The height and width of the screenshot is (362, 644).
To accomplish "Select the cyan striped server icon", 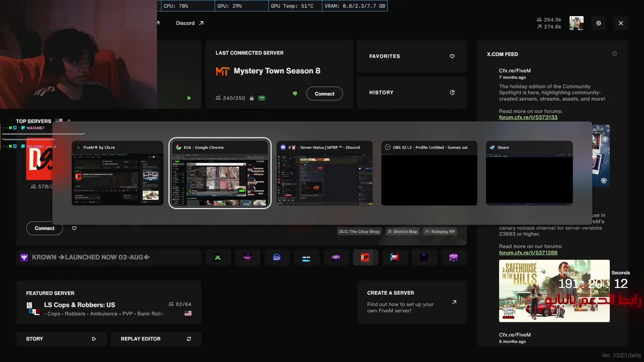I will coord(306,257).
